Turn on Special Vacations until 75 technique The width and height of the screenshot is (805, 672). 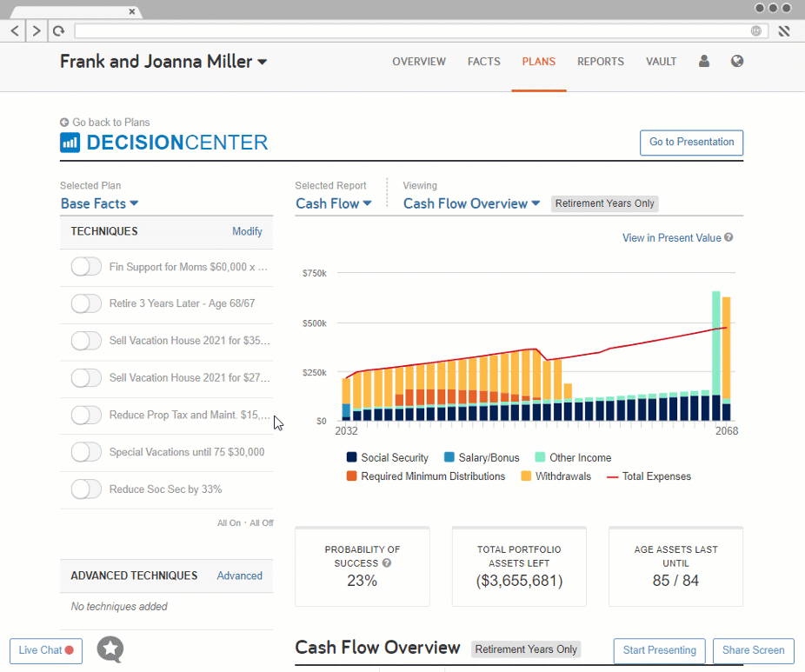pyautogui.click(x=86, y=452)
